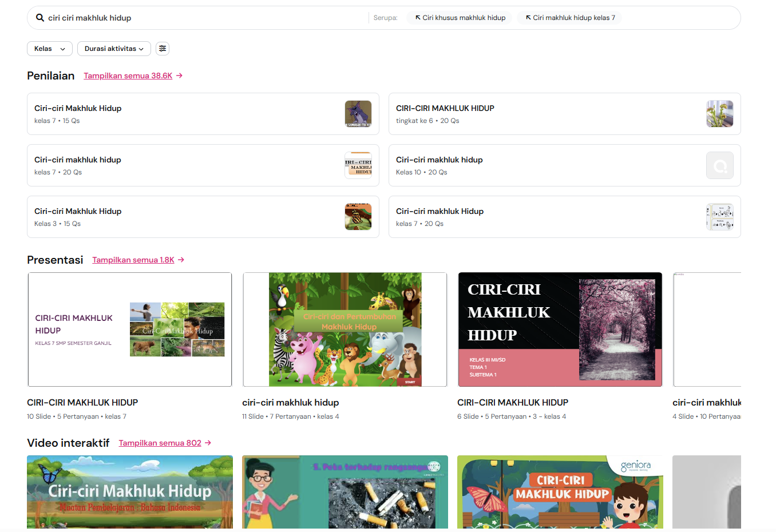Click butterfly thumbnail on Kelas 3 quiz
This screenshot has width=776, height=532.
(x=358, y=217)
